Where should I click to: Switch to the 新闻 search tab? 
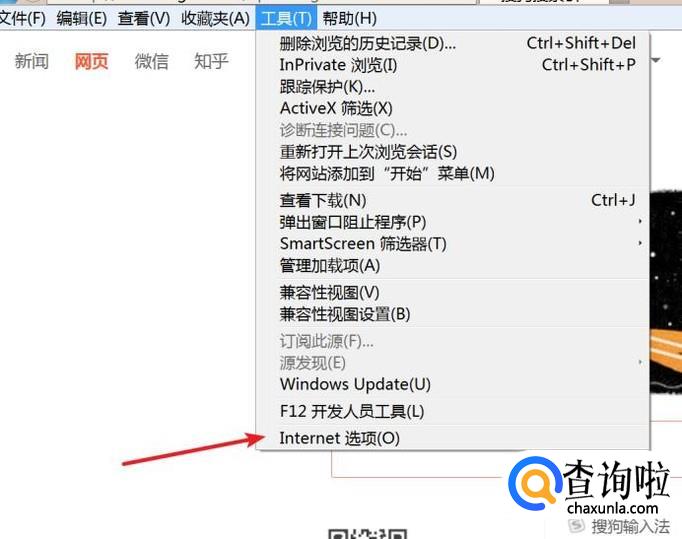(x=31, y=61)
